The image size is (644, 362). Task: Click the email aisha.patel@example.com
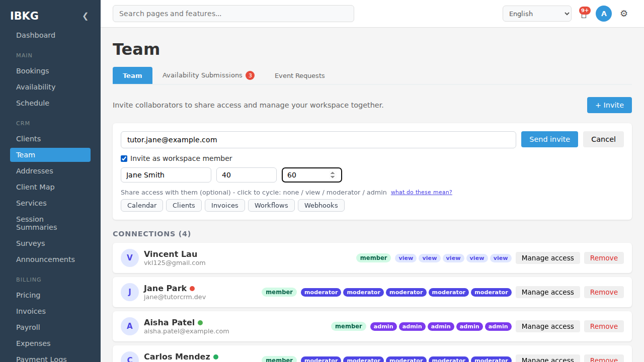click(186, 331)
